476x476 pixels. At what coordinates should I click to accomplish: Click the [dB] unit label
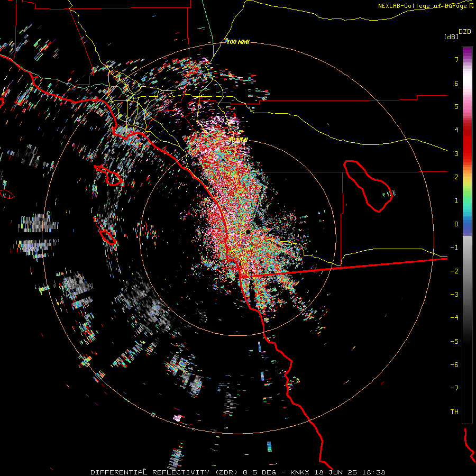pyautogui.click(x=452, y=36)
